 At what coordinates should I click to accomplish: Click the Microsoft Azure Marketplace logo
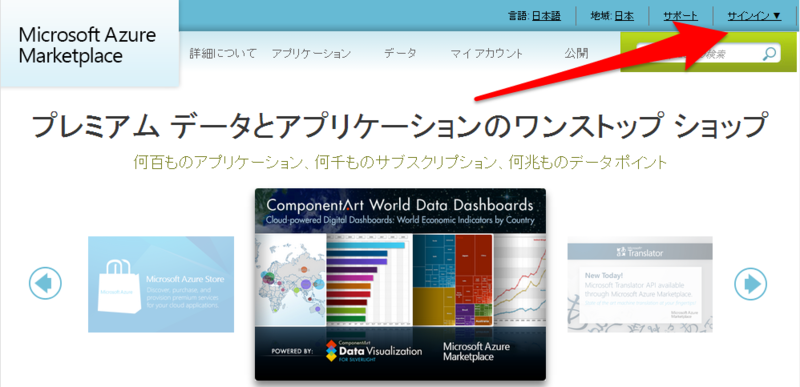tap(87, 46)
